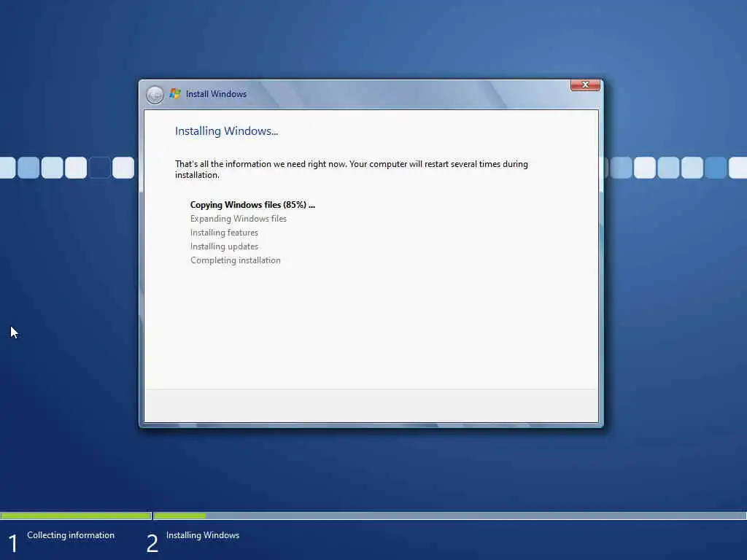
Task: Click the Completing installation step
Action: click(236, 260)
